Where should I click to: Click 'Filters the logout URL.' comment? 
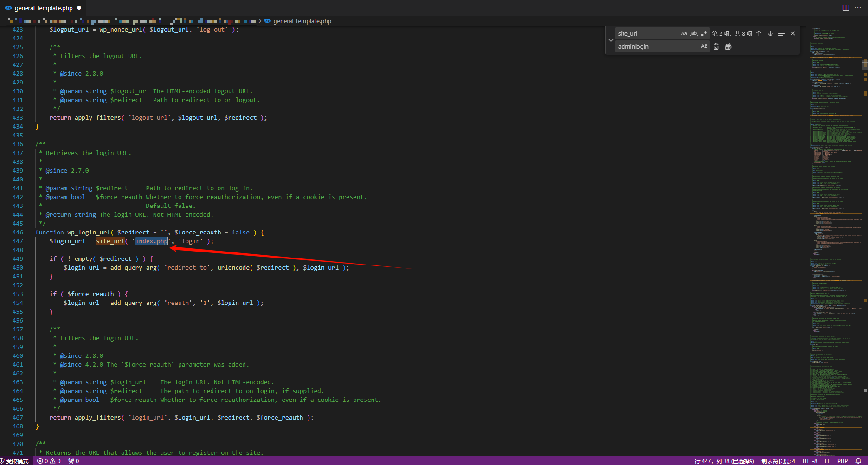(x=101, y=56)
